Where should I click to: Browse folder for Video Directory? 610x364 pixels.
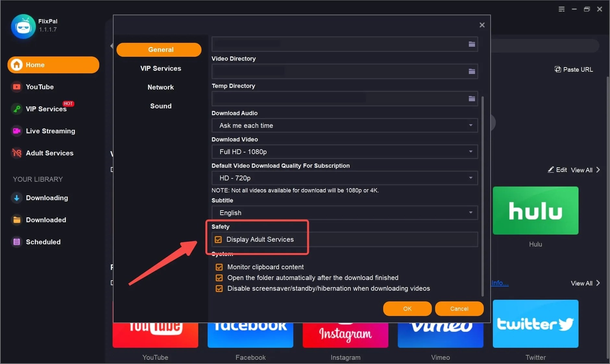click(x=472, y=71)
